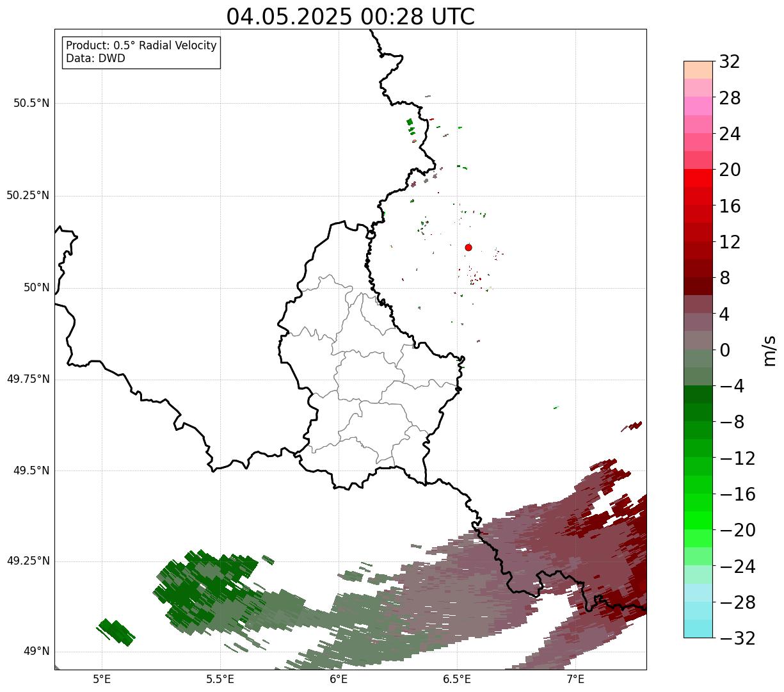This screenshot has height=692, width=784.
Task: Select the 50.25°N latitude label
Action: pos(28,195)
